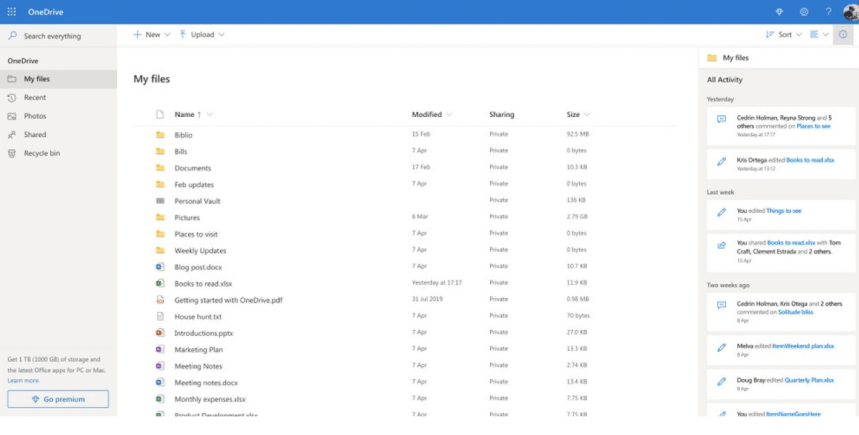
Task: Click the 31 Jul 2019 modified date
Action: click(x=427, y=300)
